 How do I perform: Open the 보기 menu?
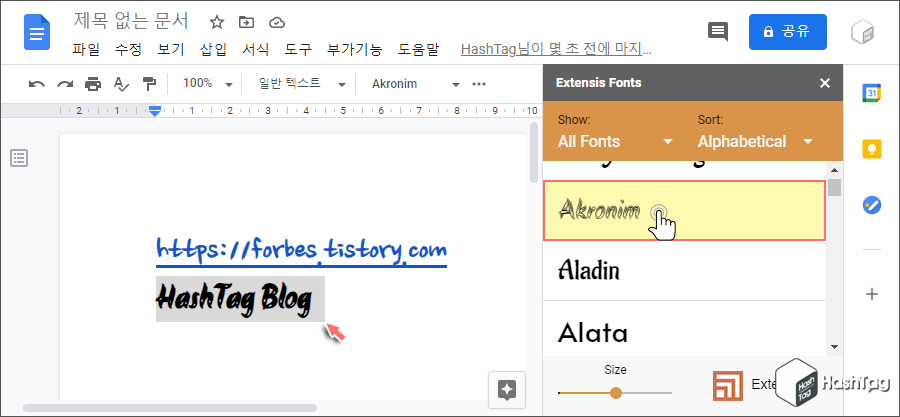tap(170, 50)
